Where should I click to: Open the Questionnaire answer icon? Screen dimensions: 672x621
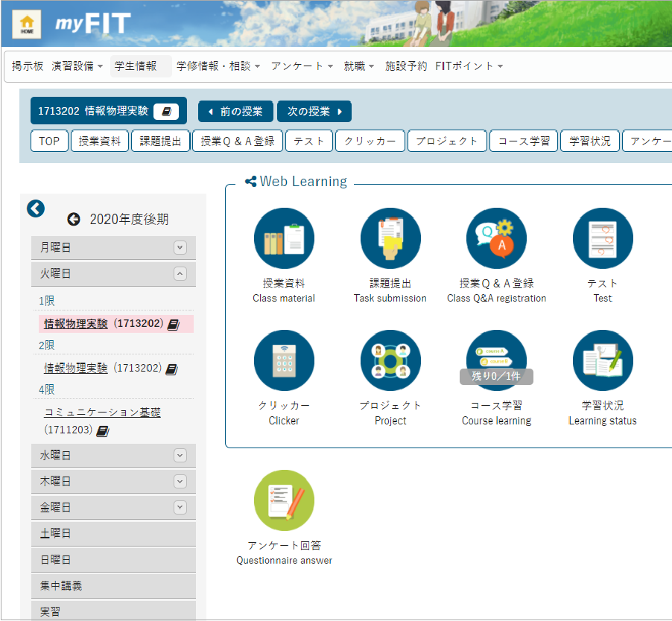(x=284, y=500)
